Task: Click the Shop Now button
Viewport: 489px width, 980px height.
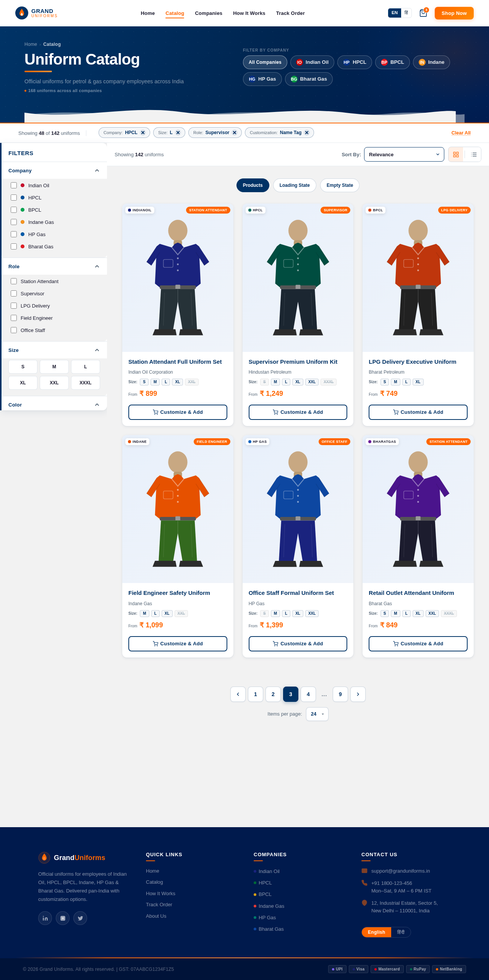Action: click(x=454, y=13)
